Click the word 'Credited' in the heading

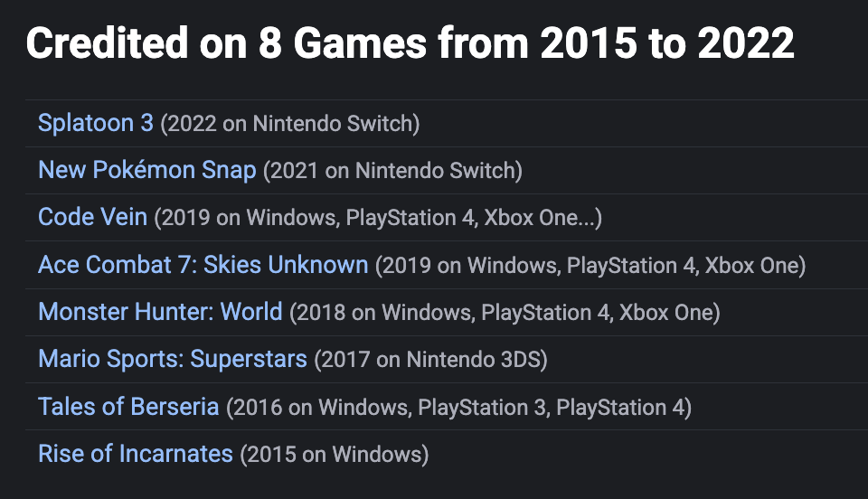108,43
